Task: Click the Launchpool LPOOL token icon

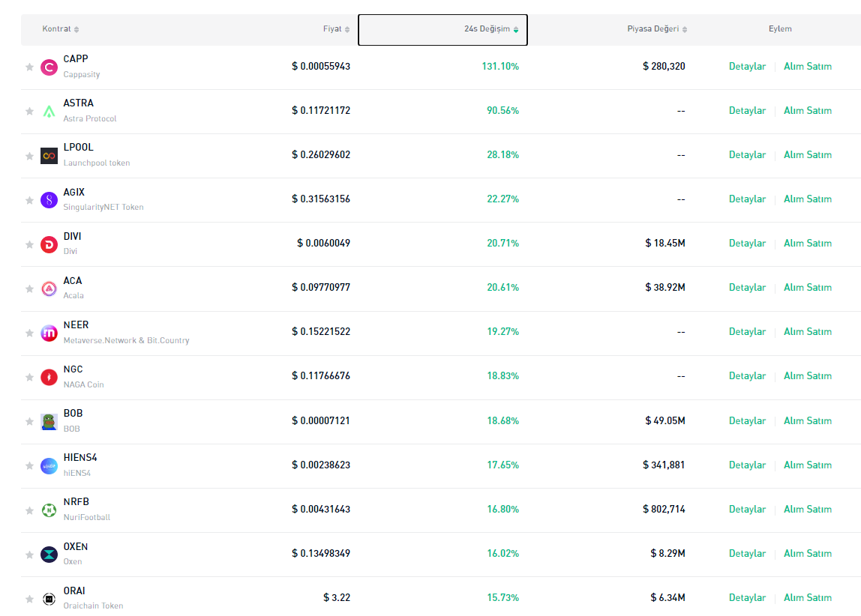Action: [x=49, y=156]
